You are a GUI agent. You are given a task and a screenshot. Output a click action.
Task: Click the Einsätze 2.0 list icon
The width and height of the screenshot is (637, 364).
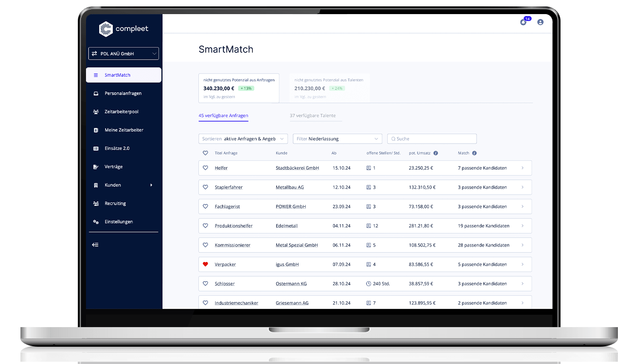(96, 148)
